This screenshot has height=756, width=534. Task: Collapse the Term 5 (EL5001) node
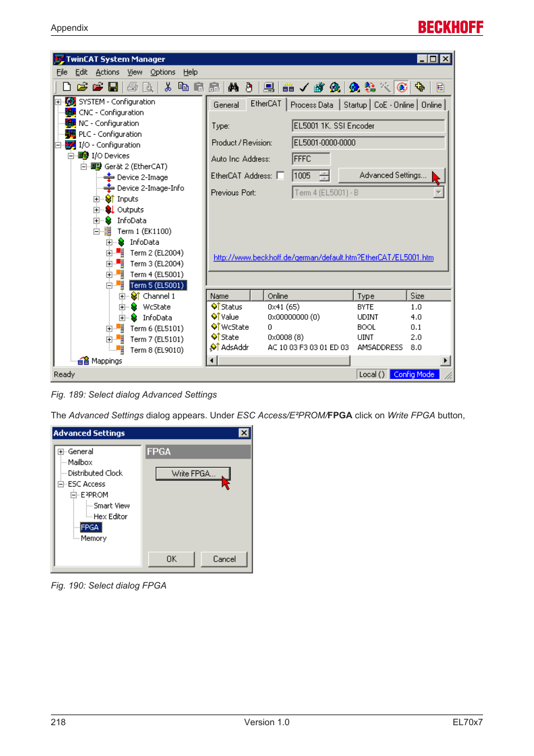pyautogui.click(x=109, y=285)
